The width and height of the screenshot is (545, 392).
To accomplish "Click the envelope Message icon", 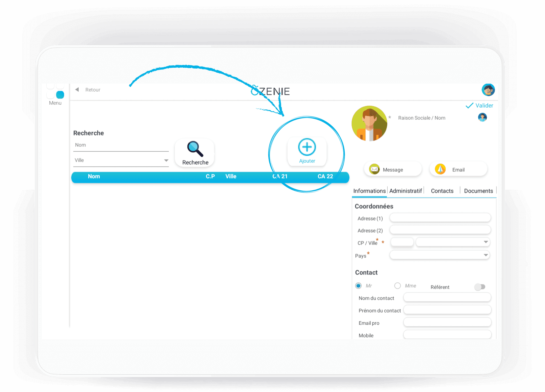I will pyautogui.click(x=374, y=169).
